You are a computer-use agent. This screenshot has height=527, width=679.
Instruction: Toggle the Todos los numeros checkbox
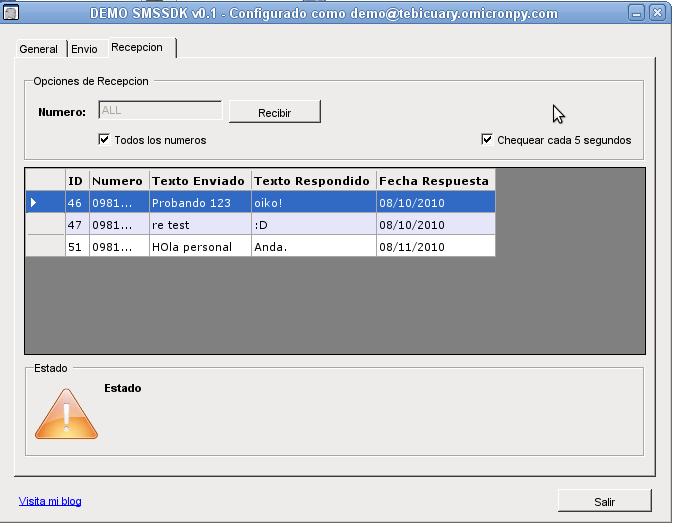click(x=104, y=139)
